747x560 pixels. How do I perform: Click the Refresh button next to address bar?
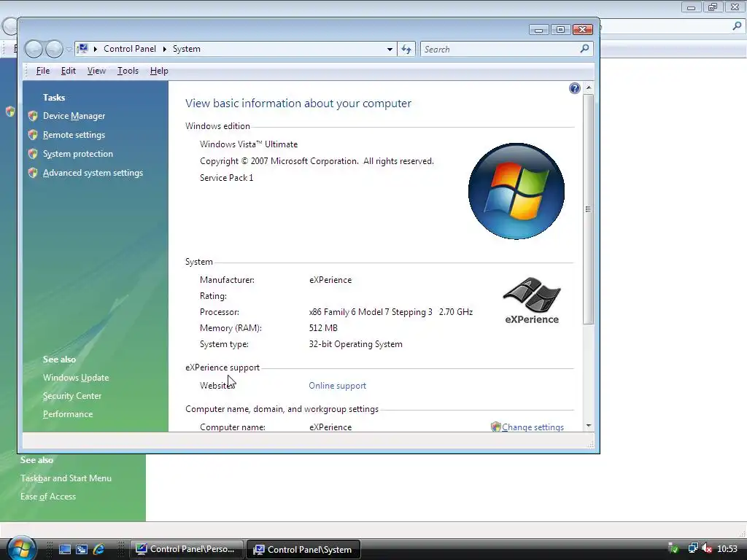coord(406,49)
